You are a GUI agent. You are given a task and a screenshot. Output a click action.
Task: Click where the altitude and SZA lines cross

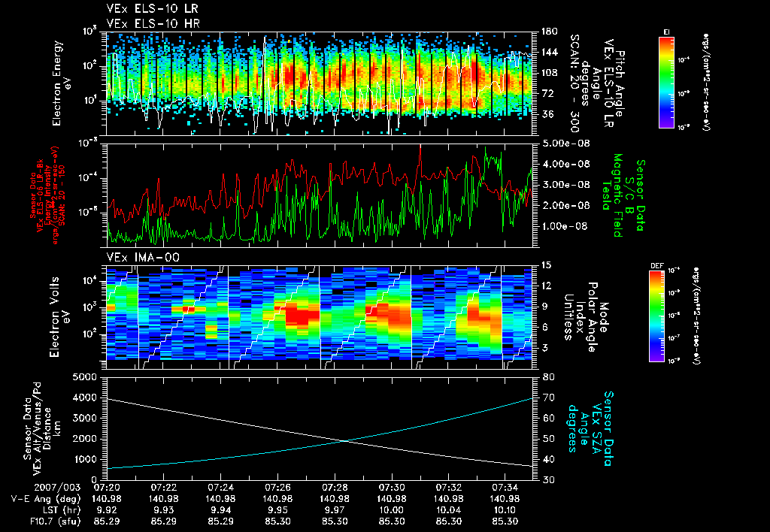click(346, 441)
